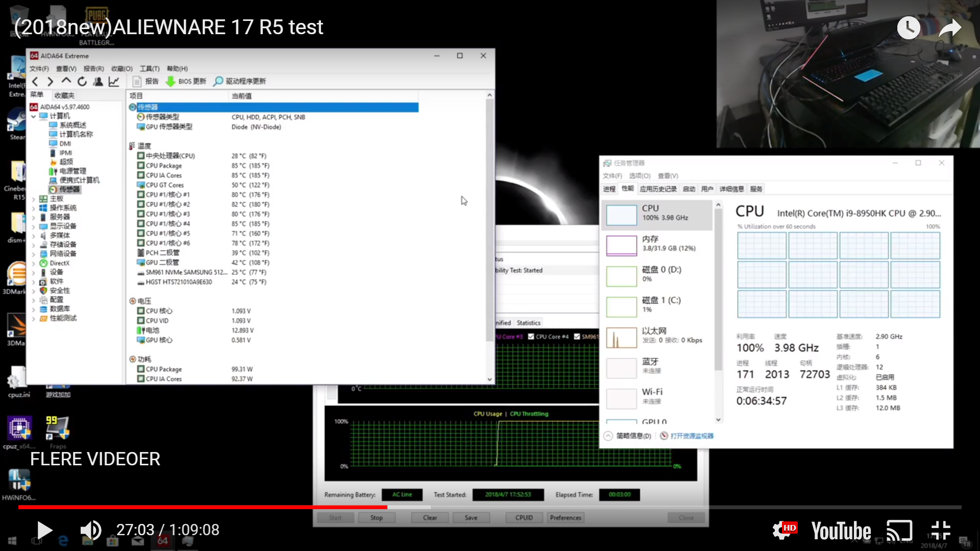Viewport: 980px width, 551px height.
Task: Toggle the CPU VID voltage checkbox
Action: pos(140,321)
